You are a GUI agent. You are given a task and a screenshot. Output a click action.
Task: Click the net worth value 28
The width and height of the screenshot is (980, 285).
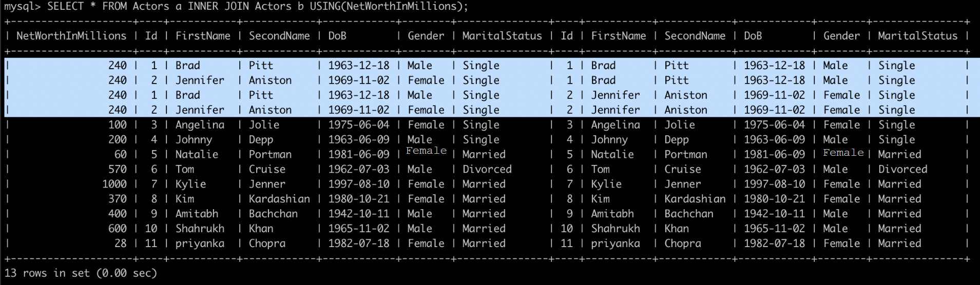click(x=121, y=243)
